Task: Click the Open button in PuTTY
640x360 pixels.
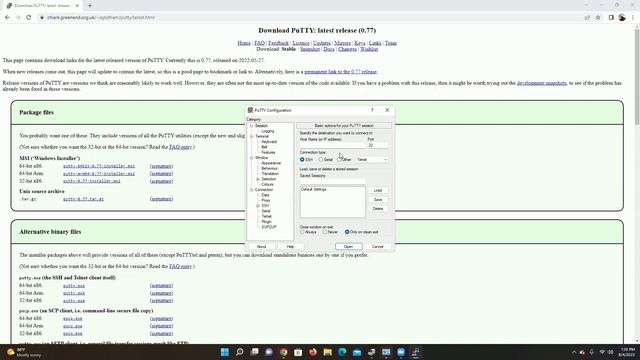Action: click(348, 247)
